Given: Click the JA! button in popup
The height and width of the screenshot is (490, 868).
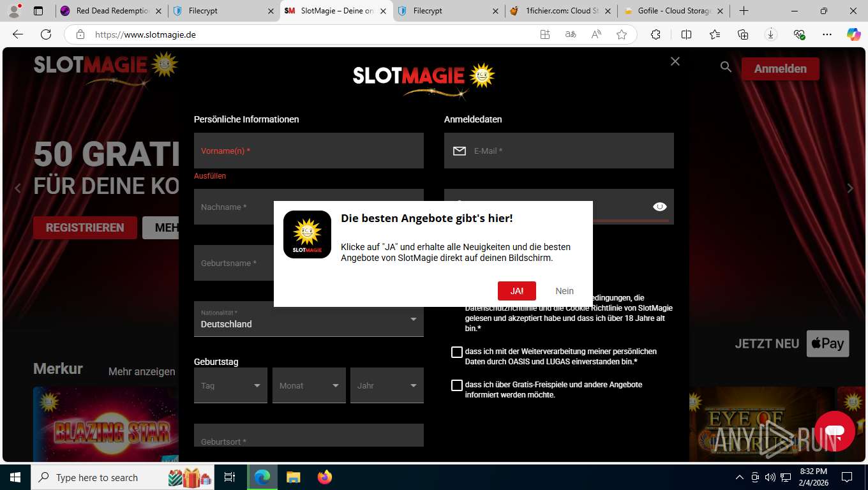Looking at the screenshot, I should pyautogui.click(x=517, y=291).
